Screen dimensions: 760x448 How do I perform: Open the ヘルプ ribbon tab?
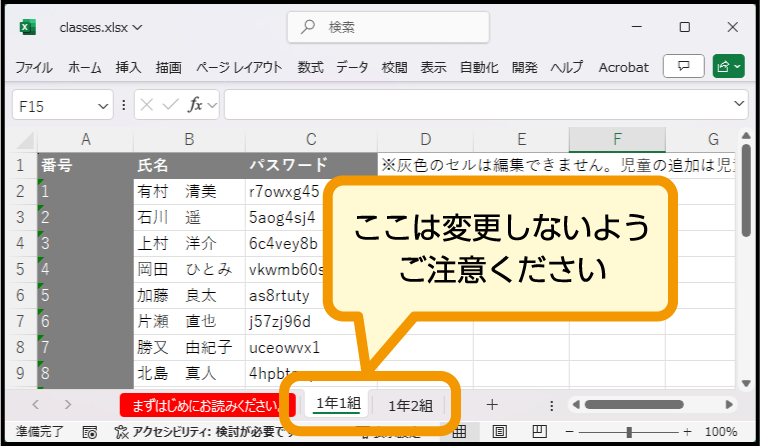567,67
